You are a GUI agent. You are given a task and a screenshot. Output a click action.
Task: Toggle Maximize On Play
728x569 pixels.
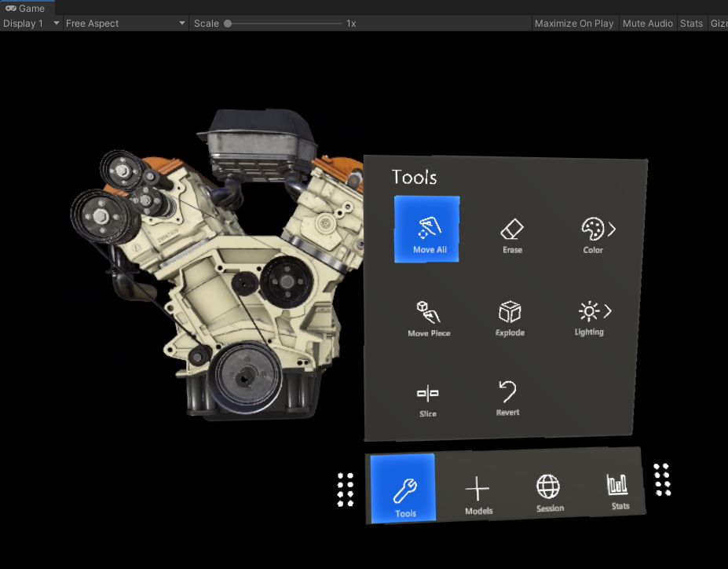(574, 23)
